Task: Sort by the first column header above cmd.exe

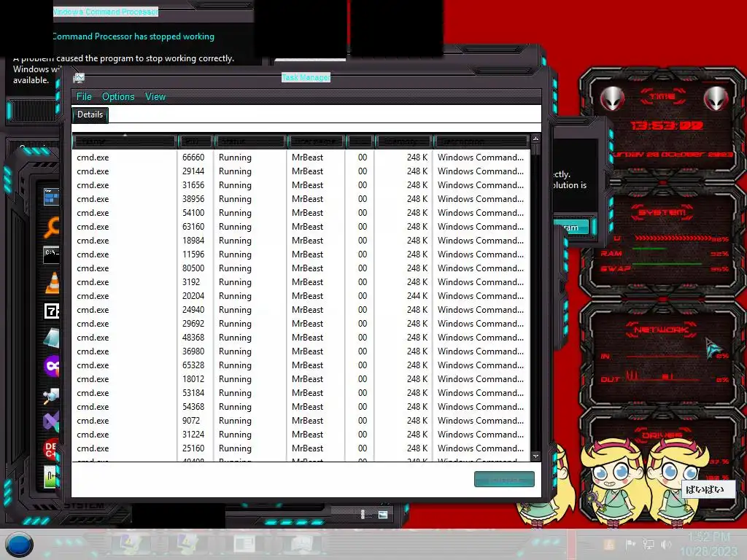Action: (124, 141)
